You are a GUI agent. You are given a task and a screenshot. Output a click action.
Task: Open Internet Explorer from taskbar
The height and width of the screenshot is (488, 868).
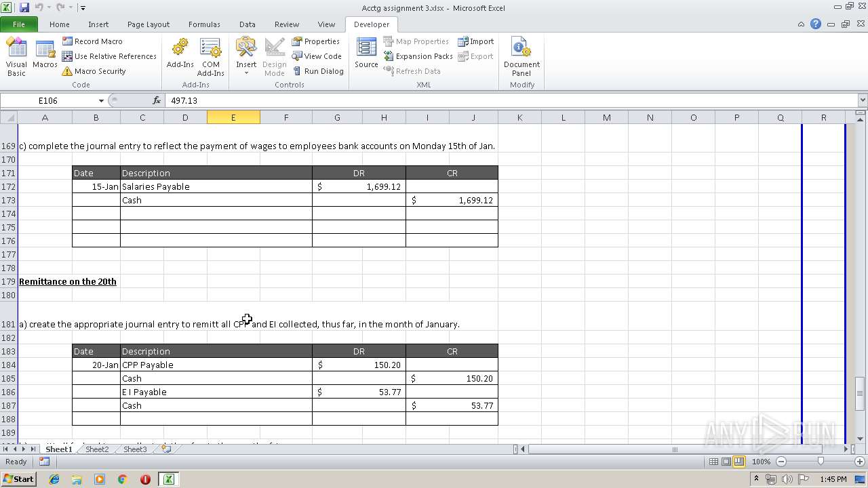tap(54, 479)
